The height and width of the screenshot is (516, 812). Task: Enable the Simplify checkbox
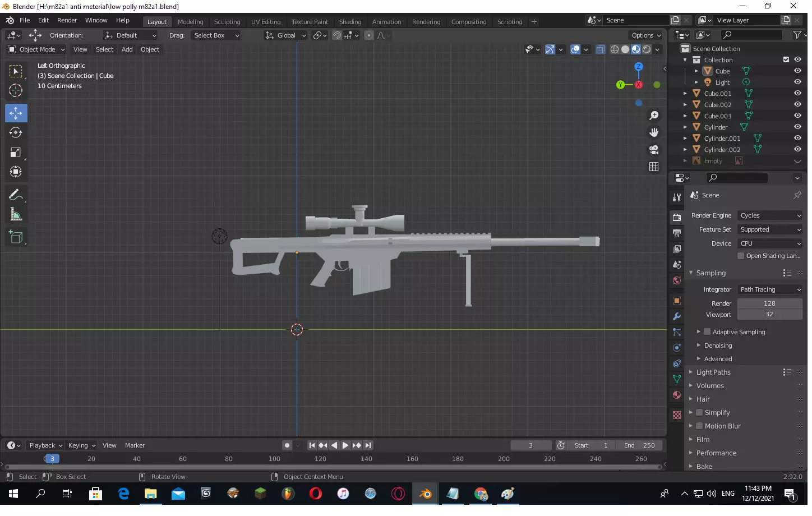point(699,413)
